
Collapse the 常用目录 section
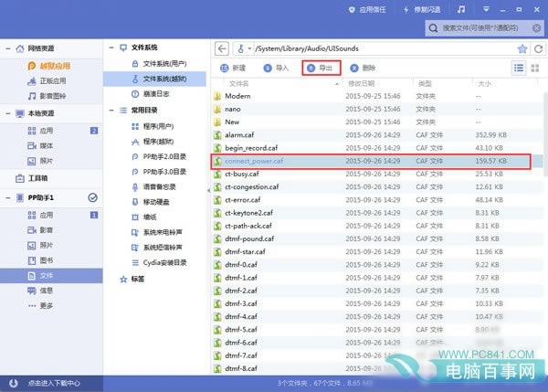[111, 111]
